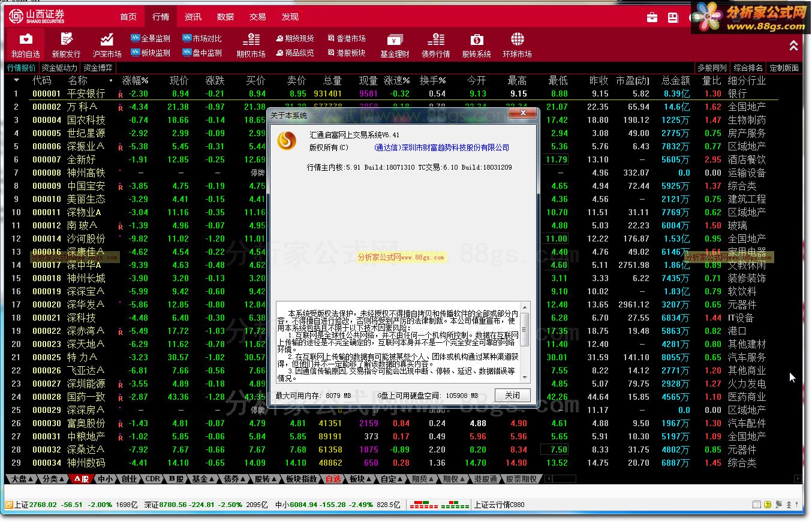Open the 发现 menu
This screenshot has width=812, height=522.
point(290,17)
